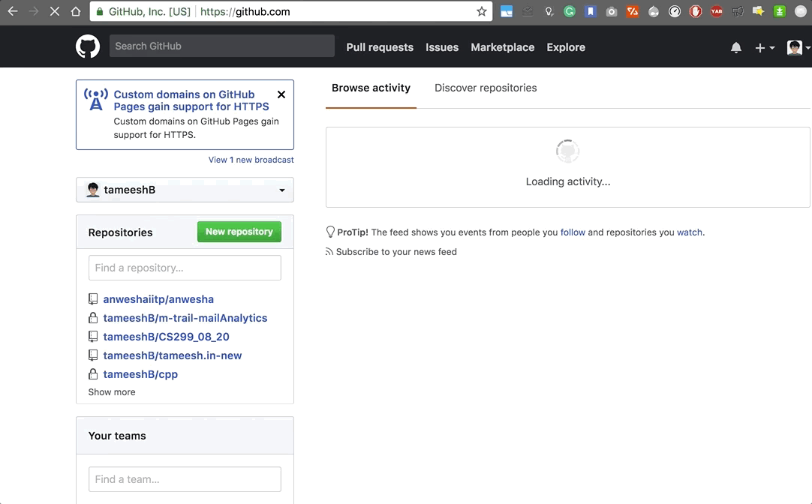Click the GitHub Octocat logo

click(x=88, y=46)
